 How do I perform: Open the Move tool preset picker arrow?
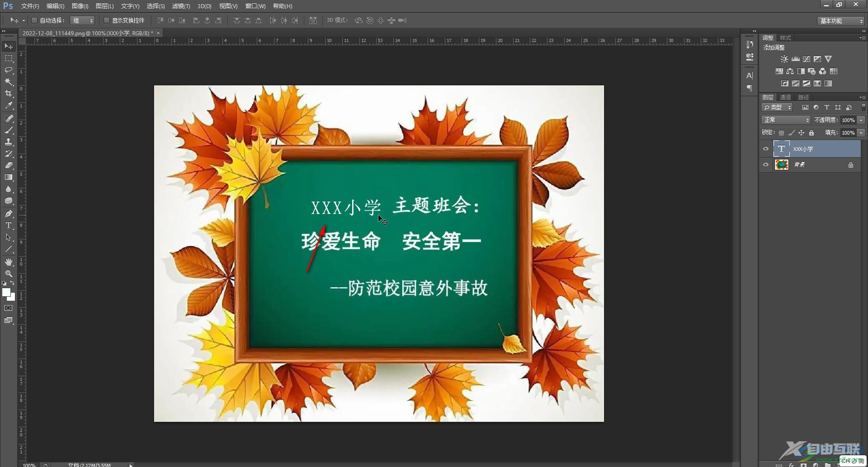24,20
